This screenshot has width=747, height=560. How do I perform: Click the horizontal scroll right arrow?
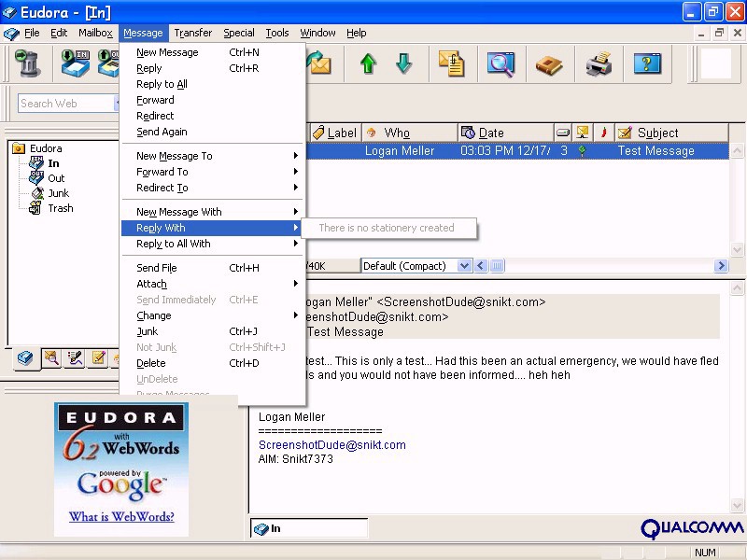pyautogui.click(x=721, y=266)
